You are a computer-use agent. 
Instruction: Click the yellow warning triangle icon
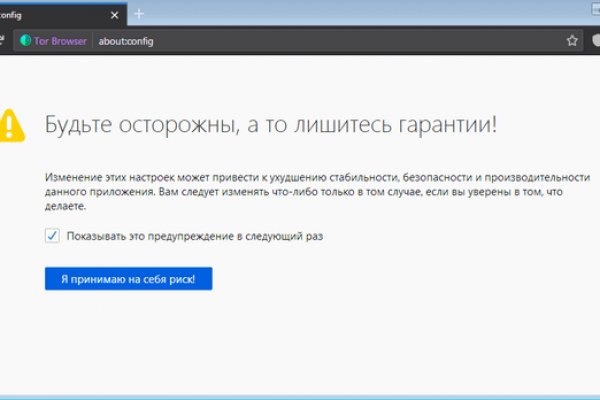click(x=11, y=123)
